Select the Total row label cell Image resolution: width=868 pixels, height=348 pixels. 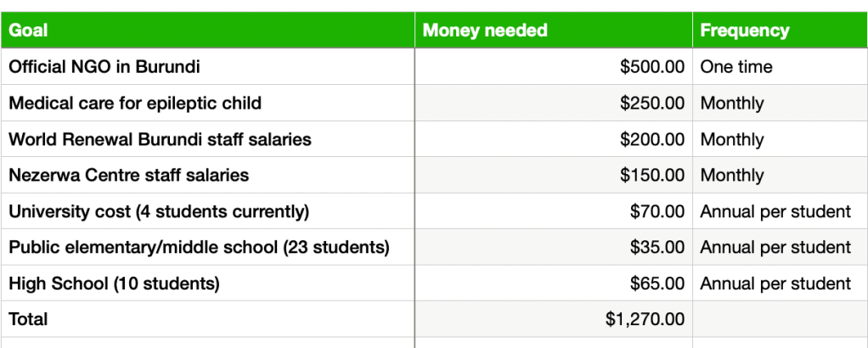(x=29, y=319)
